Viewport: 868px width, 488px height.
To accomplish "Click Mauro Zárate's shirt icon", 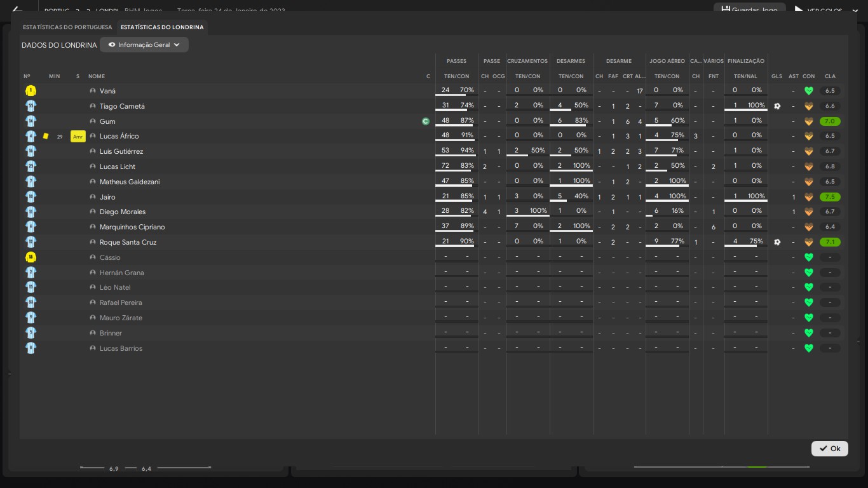I will 31,318.
